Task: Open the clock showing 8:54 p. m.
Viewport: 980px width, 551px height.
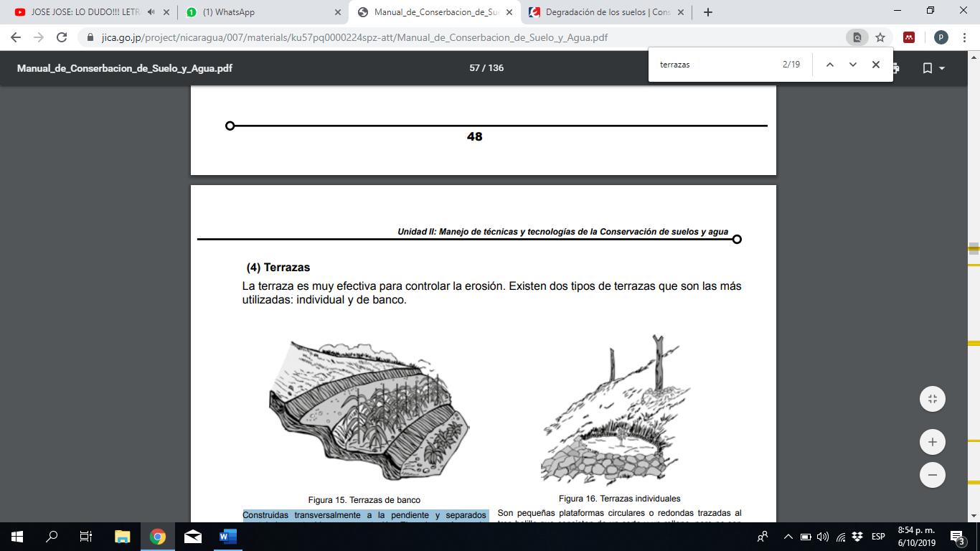Action: (917, 537)
